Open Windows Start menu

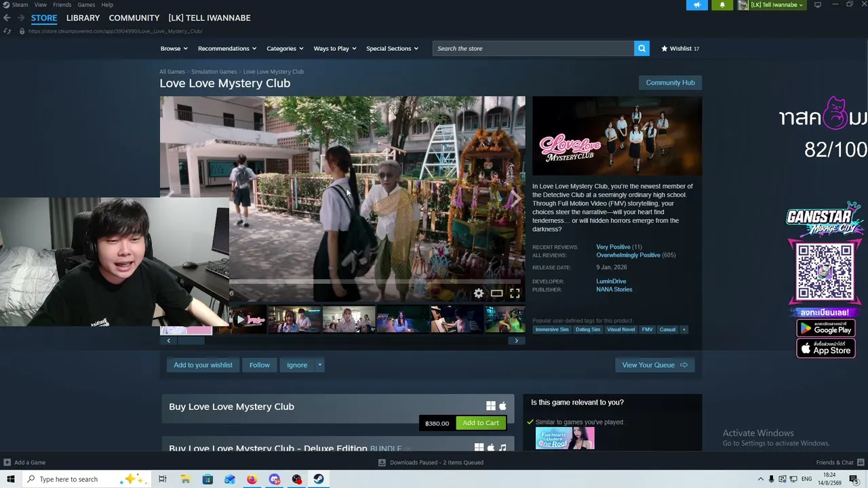coord(10,479)
